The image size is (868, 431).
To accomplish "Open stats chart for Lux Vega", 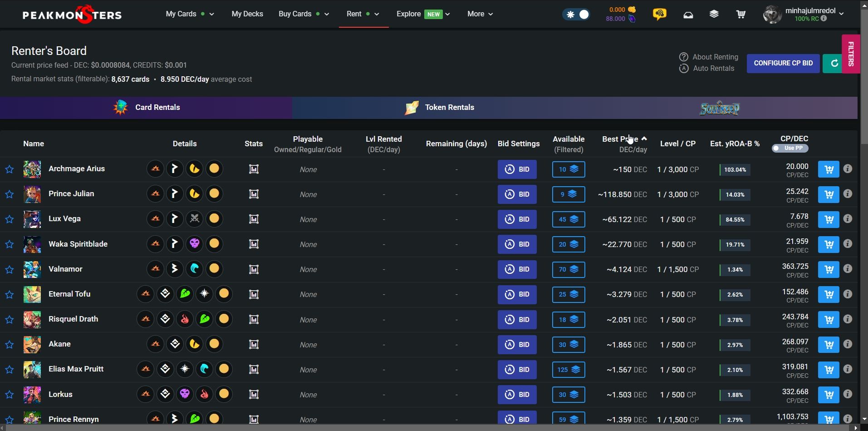I will tap(254, 219).
